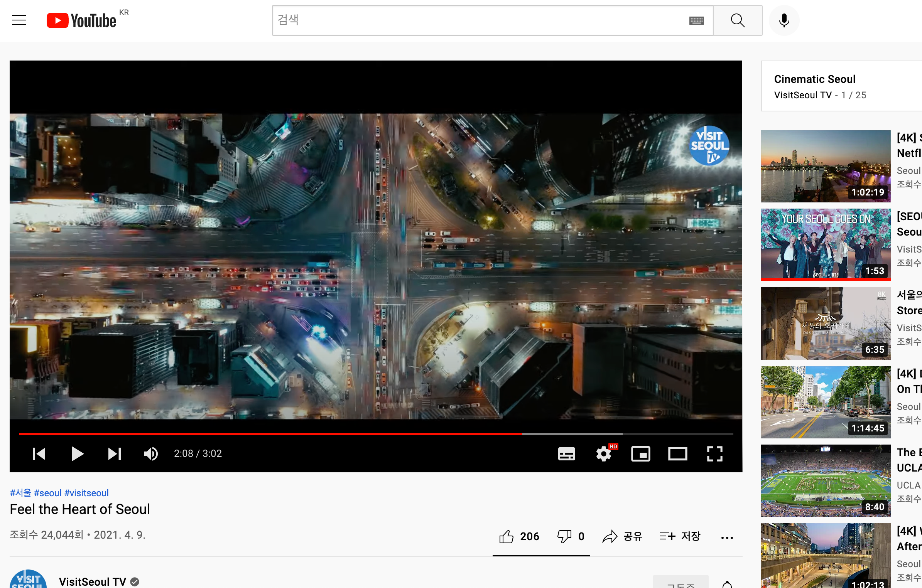Open the on-screen keyboard in search box
This screenshot has height=588, width=922.
(696, 21)
